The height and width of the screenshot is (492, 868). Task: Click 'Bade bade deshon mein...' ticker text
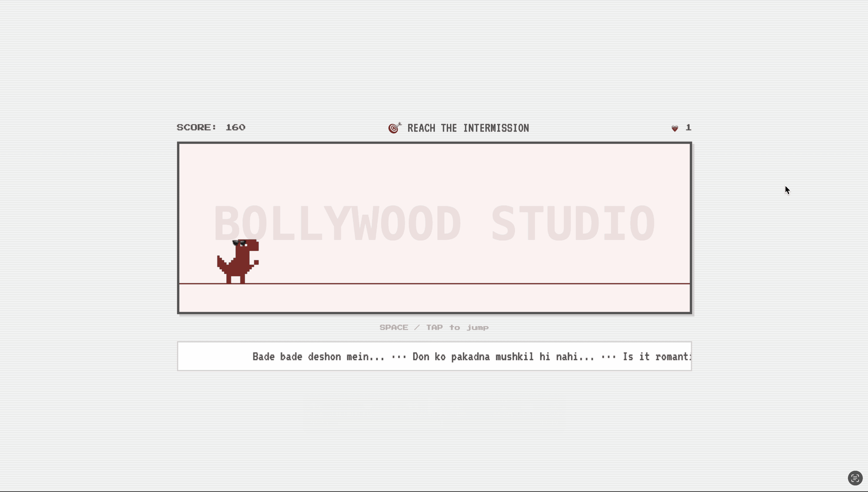point(318,357)
